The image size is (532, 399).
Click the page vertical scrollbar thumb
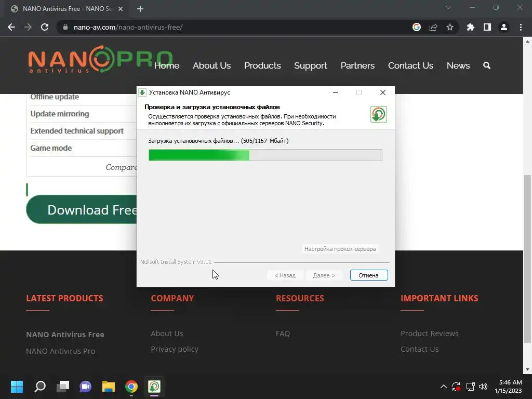tap(527, 259)
